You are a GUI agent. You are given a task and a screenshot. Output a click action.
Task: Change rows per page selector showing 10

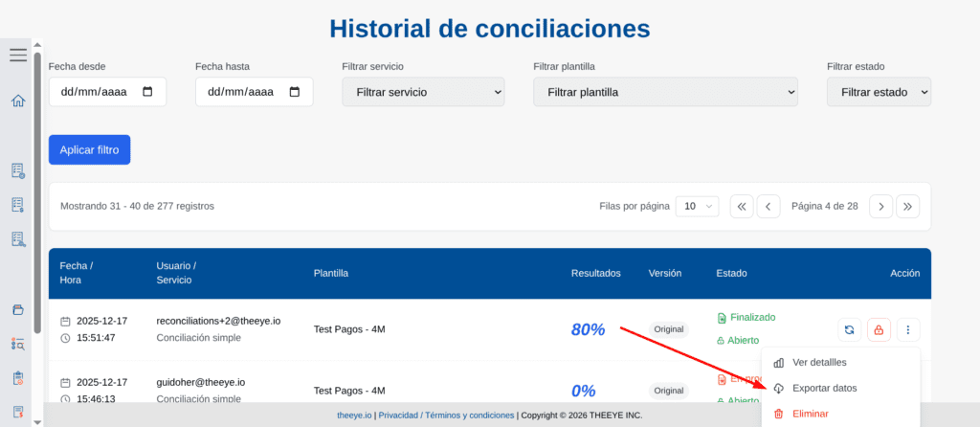697,206
